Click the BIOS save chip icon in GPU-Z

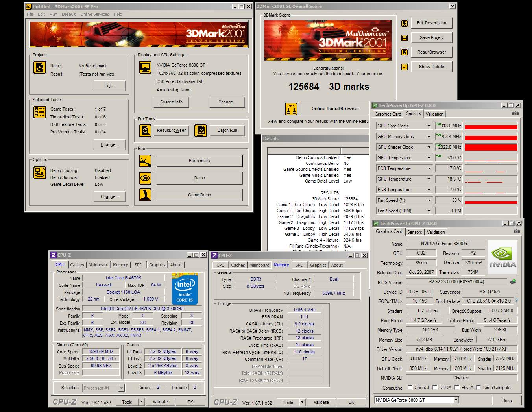513,282
